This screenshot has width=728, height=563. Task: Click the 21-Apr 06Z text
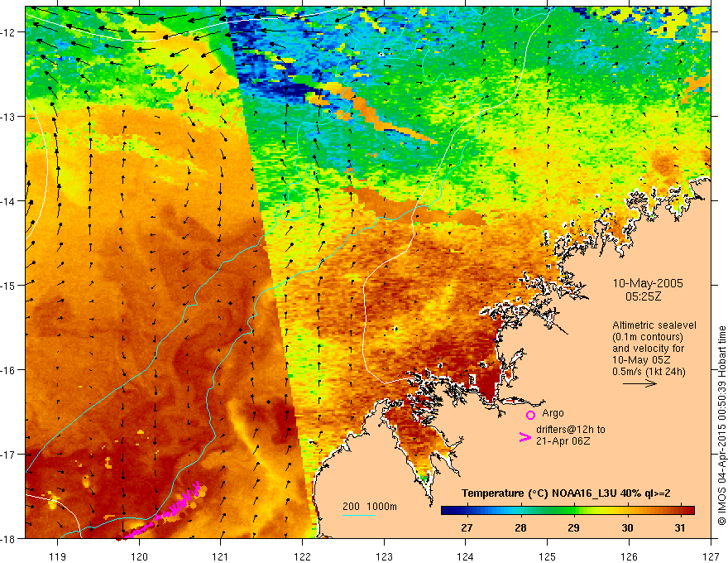coord(563,441)
